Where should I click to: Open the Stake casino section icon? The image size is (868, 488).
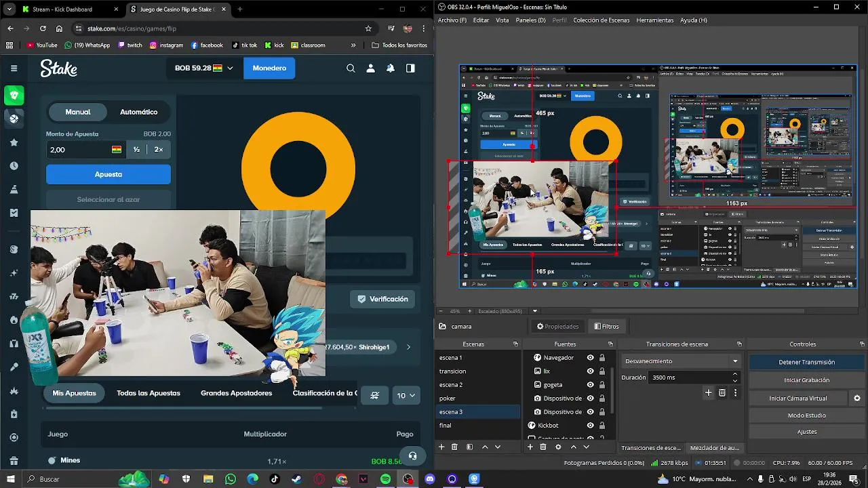pyautogui.click(x=14, y=95)
